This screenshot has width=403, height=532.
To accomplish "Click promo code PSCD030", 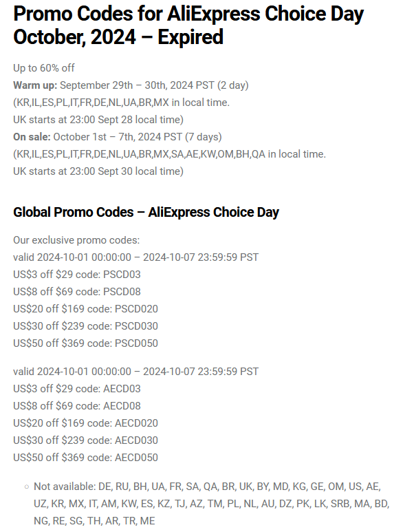I will 136,326.
